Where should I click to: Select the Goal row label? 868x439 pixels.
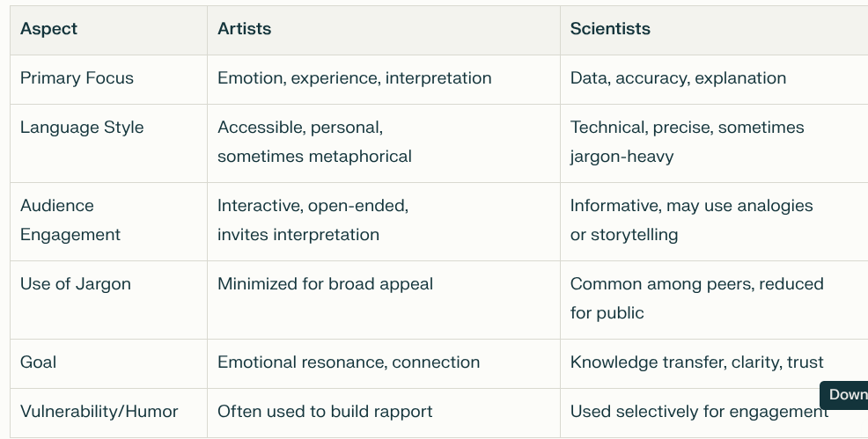pyautogui.click(x=39, y=362)
